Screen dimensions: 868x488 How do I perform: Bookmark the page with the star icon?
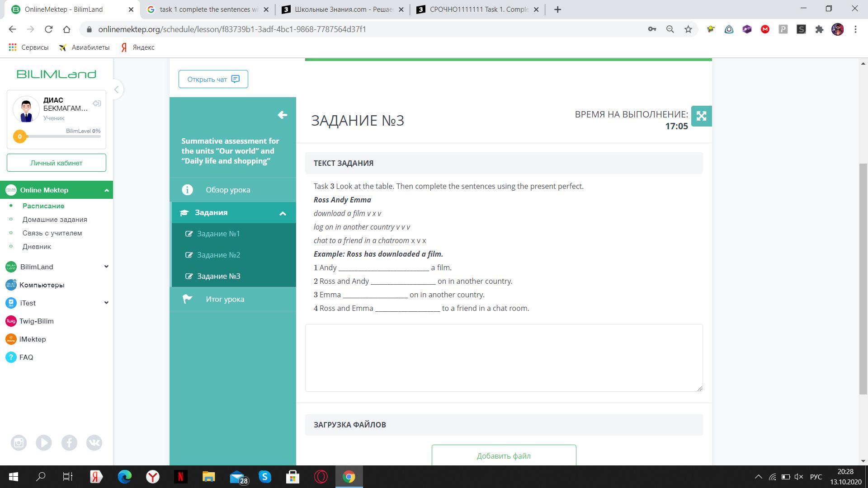[x=688, y=29]
